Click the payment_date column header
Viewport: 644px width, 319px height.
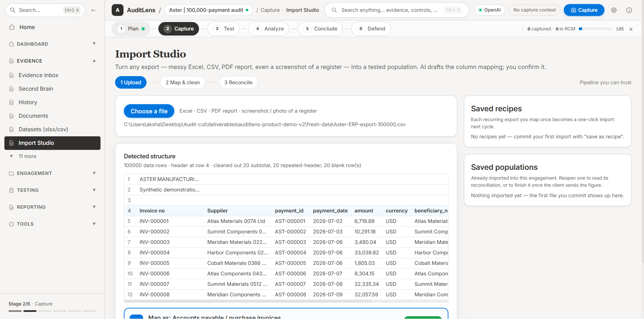click(x=330, y=211)
